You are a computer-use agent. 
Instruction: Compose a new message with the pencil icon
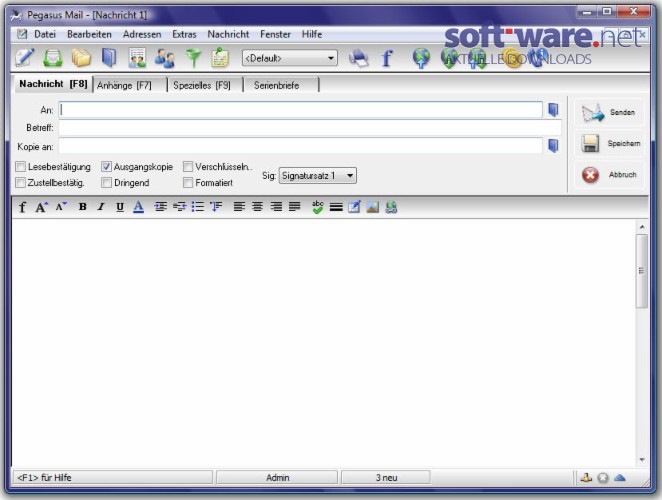(x=24, y=57)
